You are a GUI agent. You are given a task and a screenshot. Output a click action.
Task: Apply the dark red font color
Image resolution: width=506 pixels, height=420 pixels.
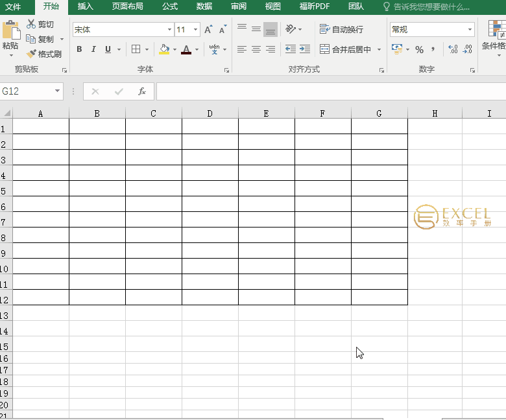pos(186,49)
